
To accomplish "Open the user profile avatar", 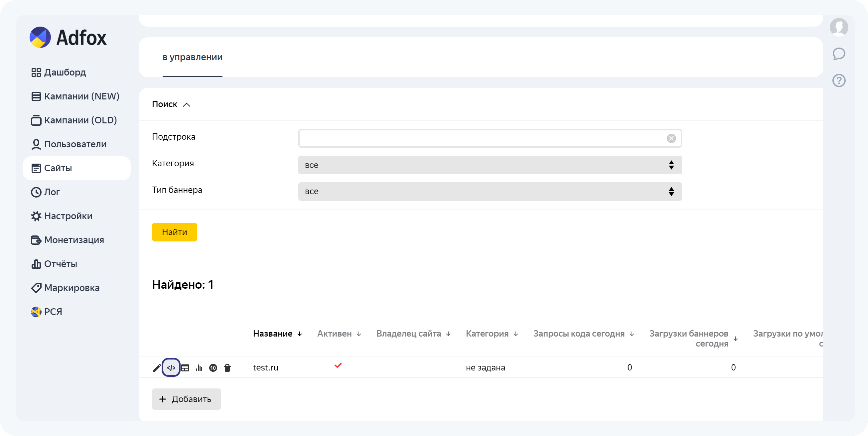I will pyautogui.click(x=838, y=27).
